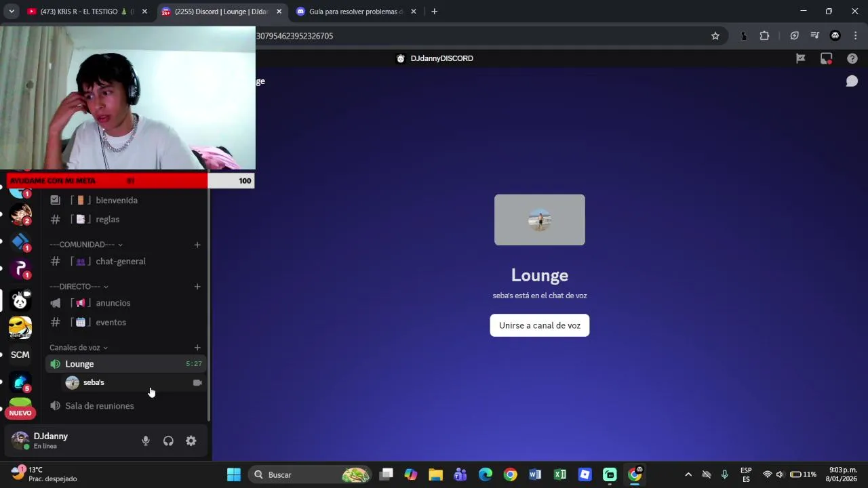868x488 pixels.
Task: Click Unirse a canal de voz button
Action: (x=540, y=325)
